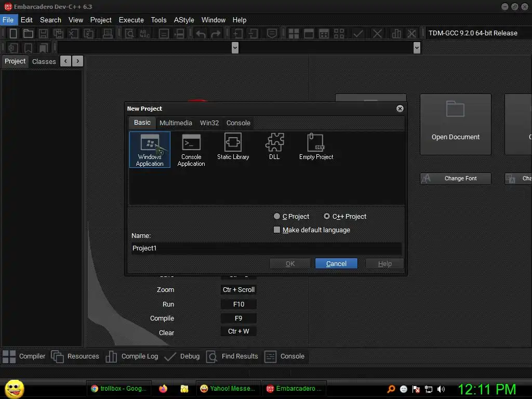
Task: Select the DLL project type
Action: 274,147
